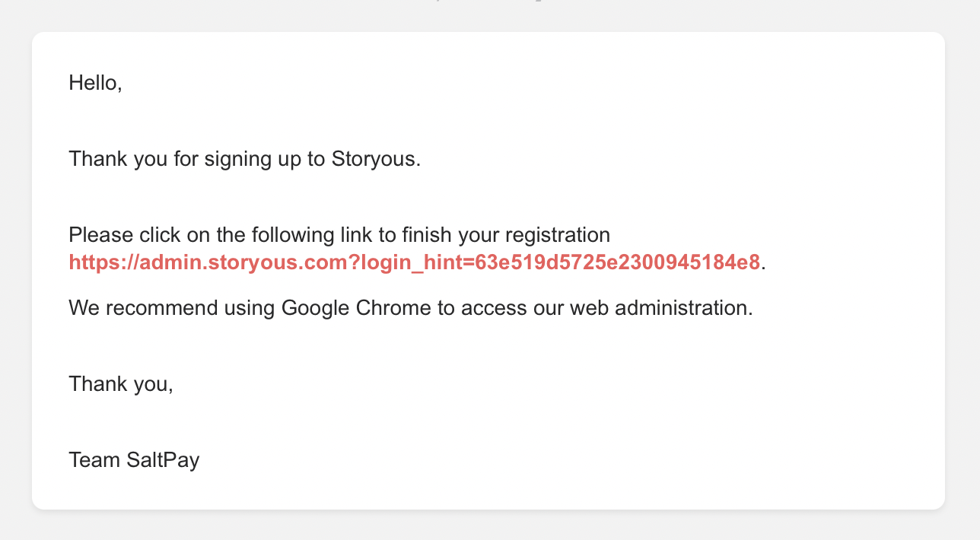980x540 pixels.
Task: Click the hint code 63e519d5725e2300945184e8
Action: click(617, 262)
